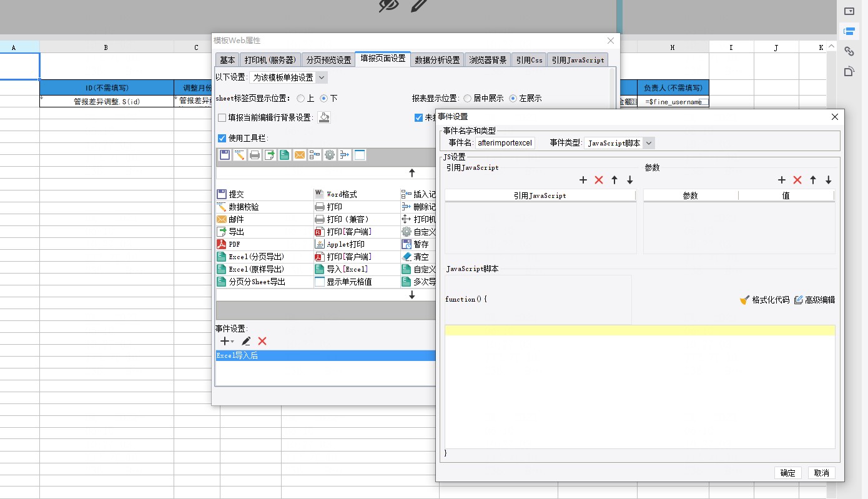
Task: Click 取消 in the event settings dialog
Action: point(822,473)
